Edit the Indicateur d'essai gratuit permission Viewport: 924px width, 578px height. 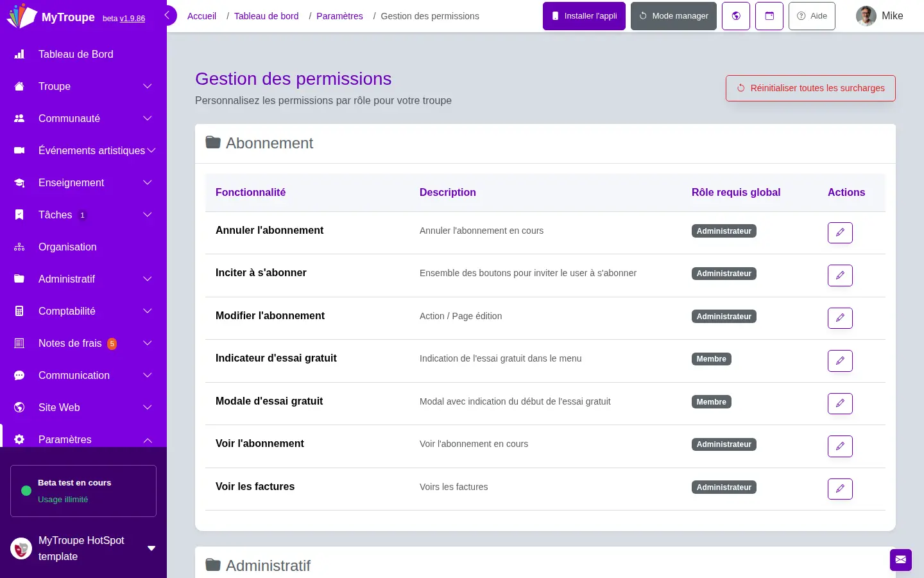tap(840, 361)
